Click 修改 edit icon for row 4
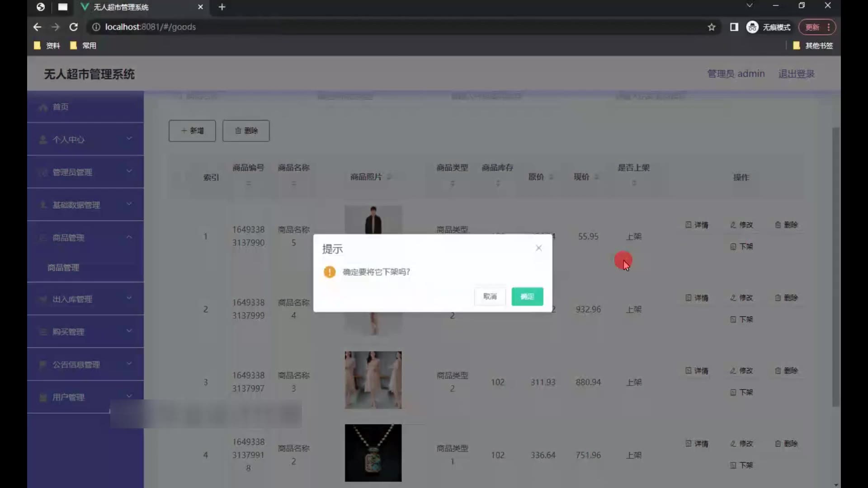 pos(733,444)
